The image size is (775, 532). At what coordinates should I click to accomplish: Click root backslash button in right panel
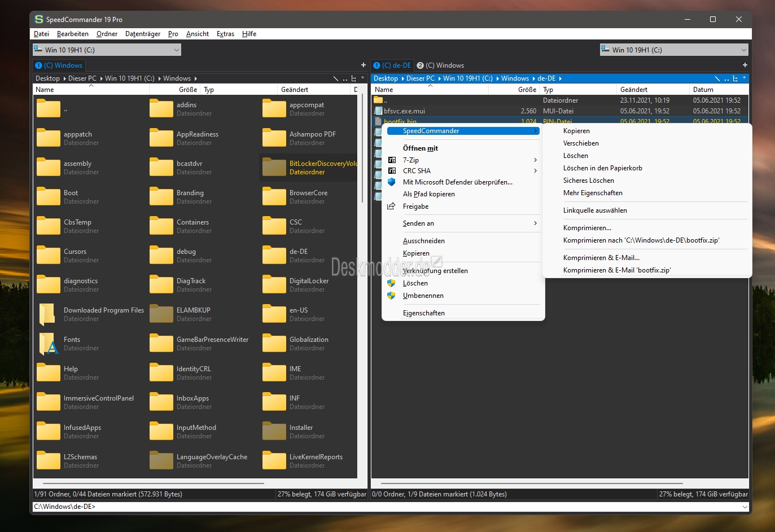(x=717, y=78)
